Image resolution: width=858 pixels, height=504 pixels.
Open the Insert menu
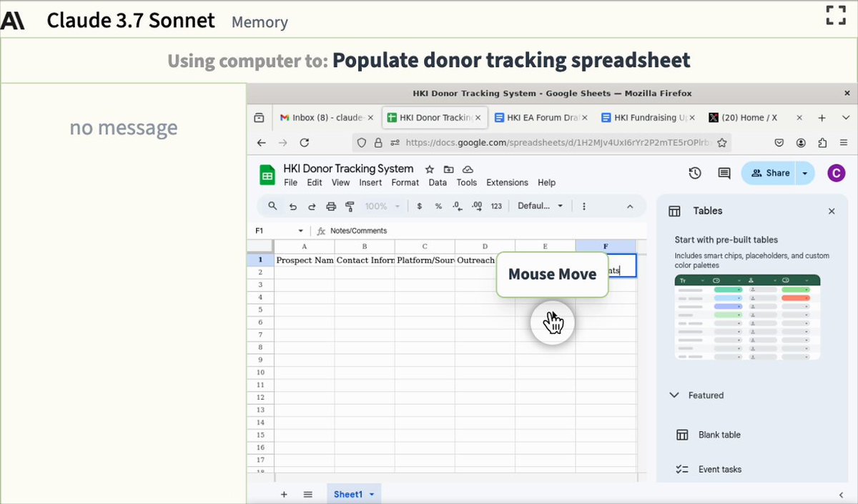[x=370, y=182]
